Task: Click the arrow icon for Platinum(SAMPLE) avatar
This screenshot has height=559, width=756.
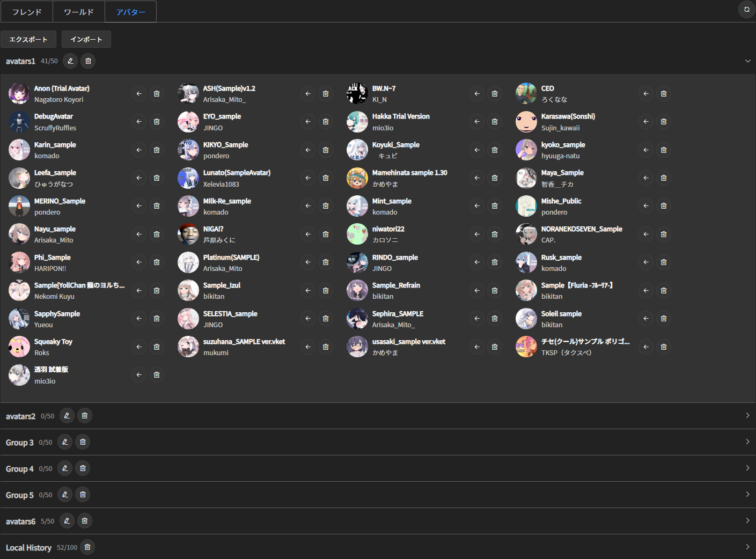Action: click(308, 262)
